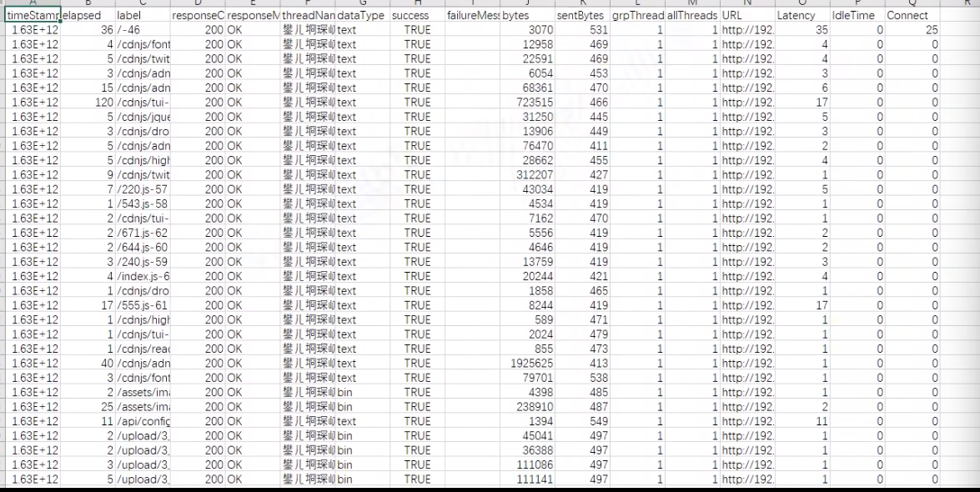
Task: Click the bytes cell 1925625
Action: 527,363
